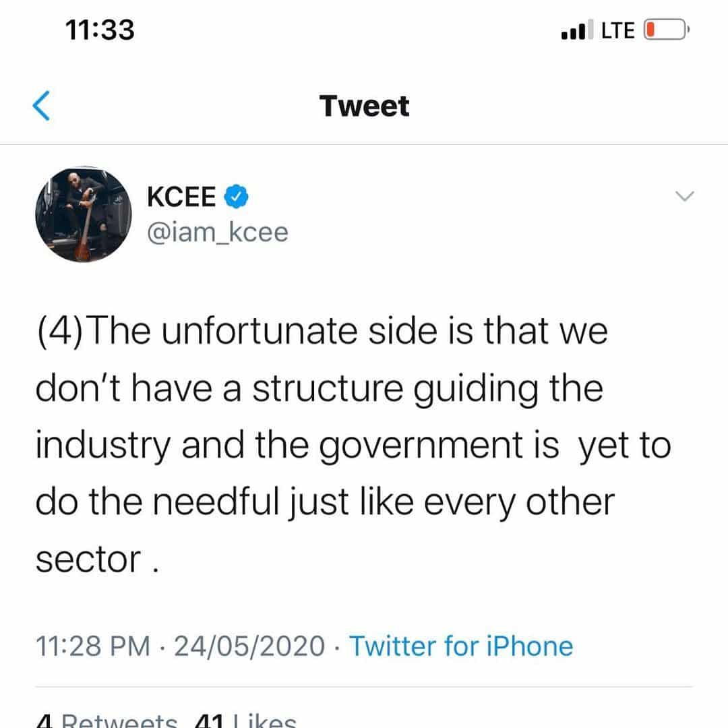Tap the KCEE display name

pyautogui.click(x=181, y=198)
